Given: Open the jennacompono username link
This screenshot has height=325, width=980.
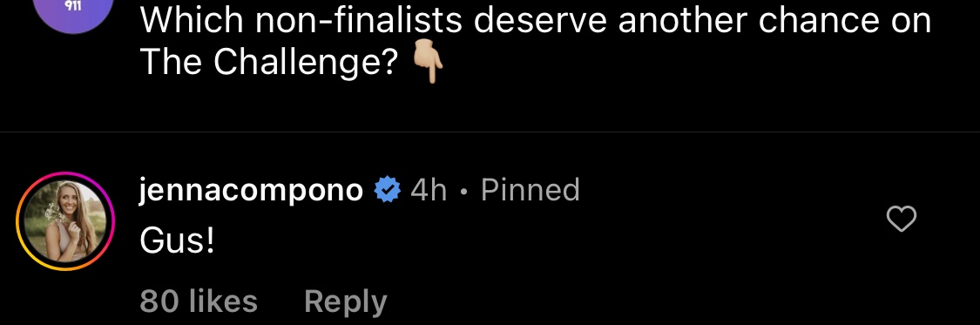Looking at the screenshot, I should (251, 190).
